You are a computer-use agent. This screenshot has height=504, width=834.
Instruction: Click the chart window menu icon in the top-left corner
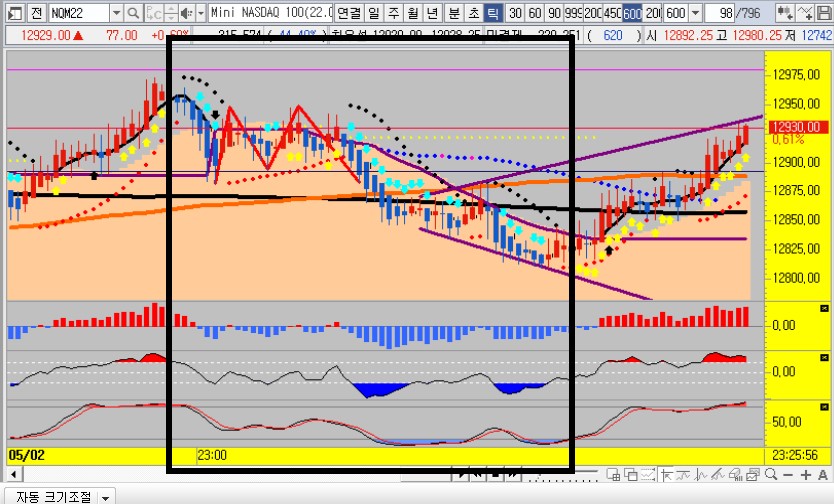(x=15, y=13)
